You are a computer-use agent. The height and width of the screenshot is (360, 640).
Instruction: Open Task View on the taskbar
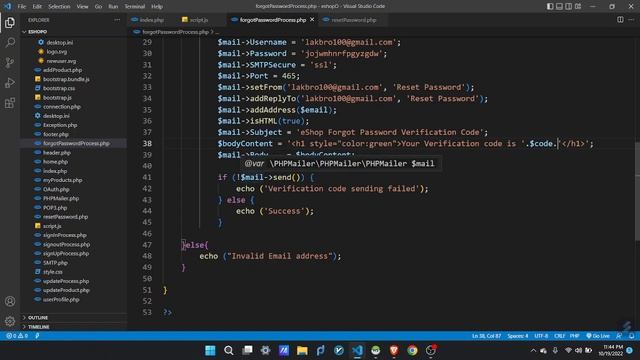247,350
